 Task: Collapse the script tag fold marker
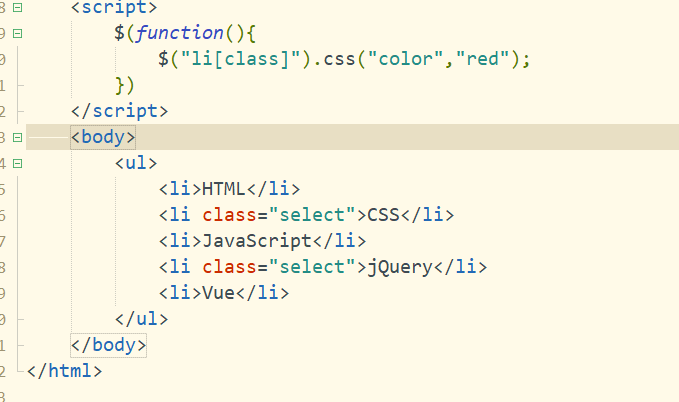click(17, 7)
